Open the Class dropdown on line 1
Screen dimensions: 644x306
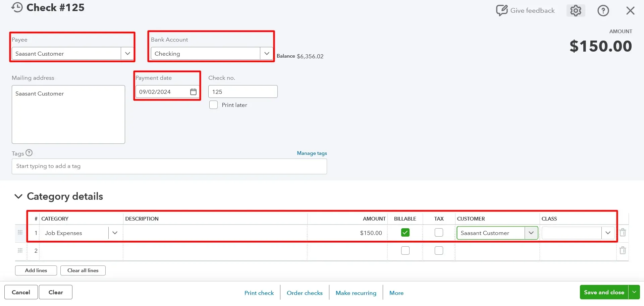[x=608, y=233]
